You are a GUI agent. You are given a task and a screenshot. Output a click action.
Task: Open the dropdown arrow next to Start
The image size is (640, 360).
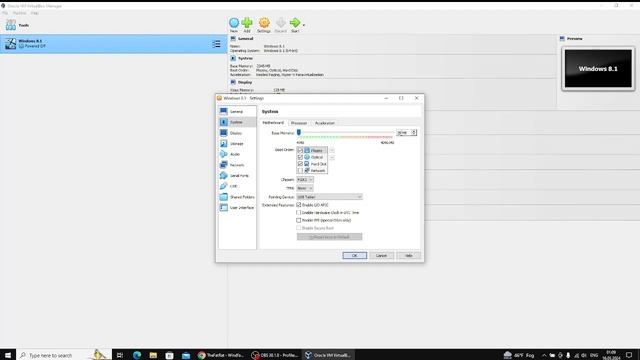(x=304, y=25)
